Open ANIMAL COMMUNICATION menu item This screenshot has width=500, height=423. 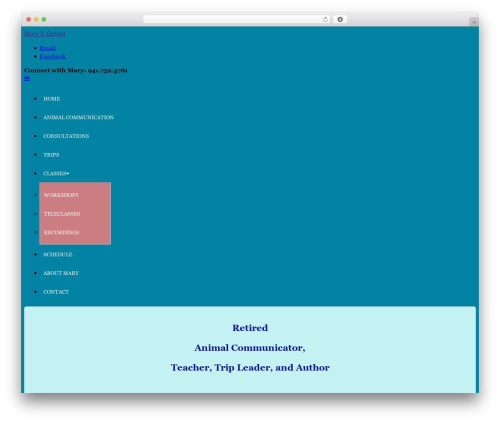78,117
